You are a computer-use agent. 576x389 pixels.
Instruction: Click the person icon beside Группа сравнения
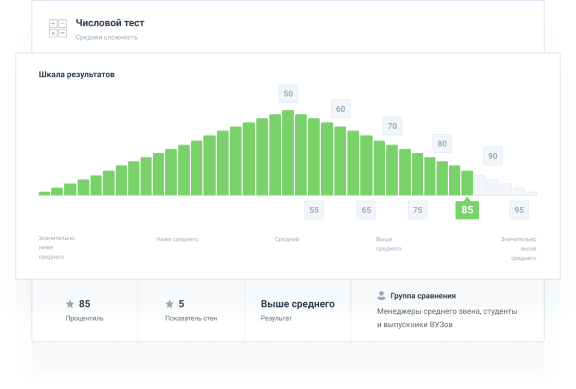pyautogui.click(x=381, y=295)
